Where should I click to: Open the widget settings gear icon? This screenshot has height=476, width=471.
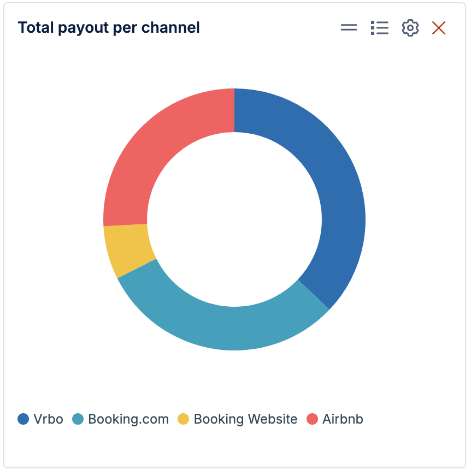coord(410,28)
